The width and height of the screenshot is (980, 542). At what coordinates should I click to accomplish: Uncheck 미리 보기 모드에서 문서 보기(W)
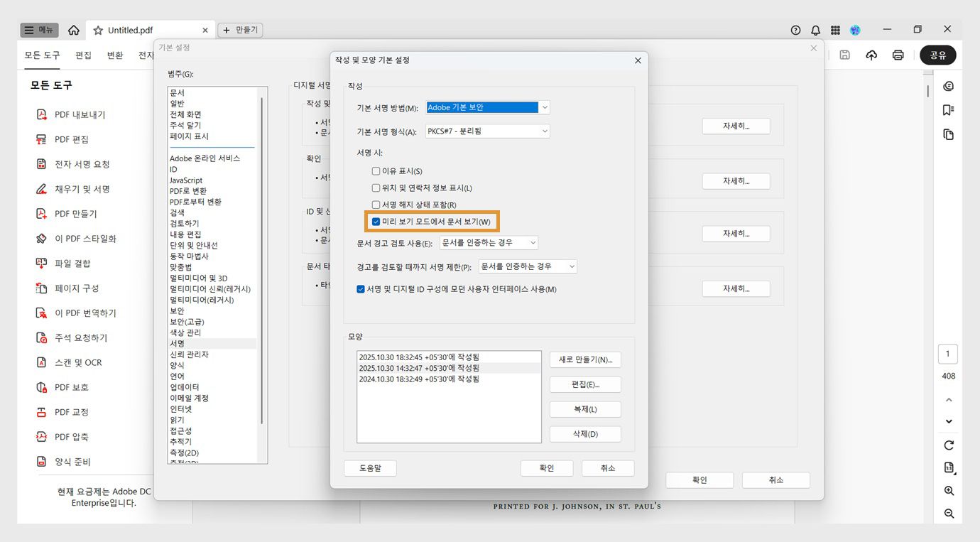376,222
